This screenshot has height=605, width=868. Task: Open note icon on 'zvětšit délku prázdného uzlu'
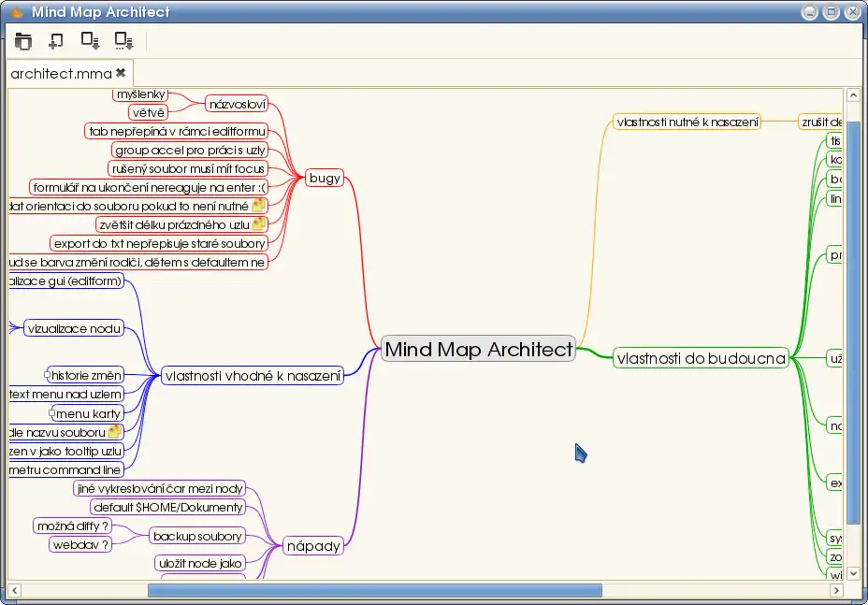pyautogui.click(x=258, y=224)
